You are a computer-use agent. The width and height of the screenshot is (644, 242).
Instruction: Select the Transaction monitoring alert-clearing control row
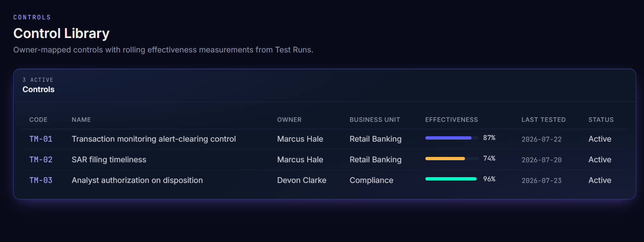point(324,139)
